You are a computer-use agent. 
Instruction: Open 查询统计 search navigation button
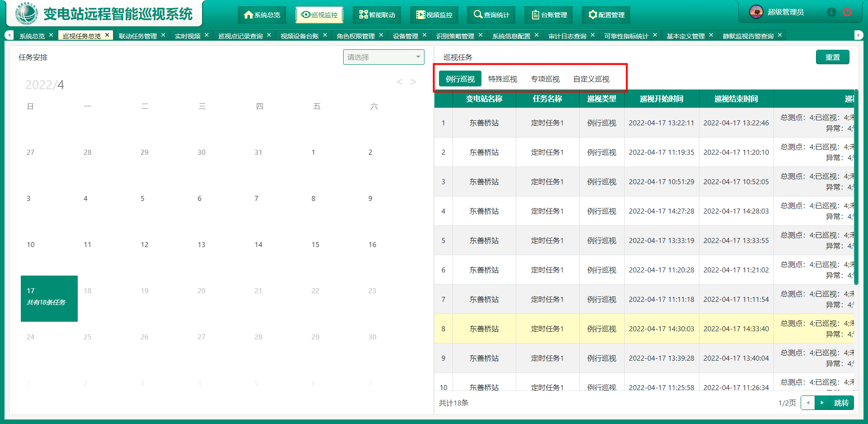491,15
